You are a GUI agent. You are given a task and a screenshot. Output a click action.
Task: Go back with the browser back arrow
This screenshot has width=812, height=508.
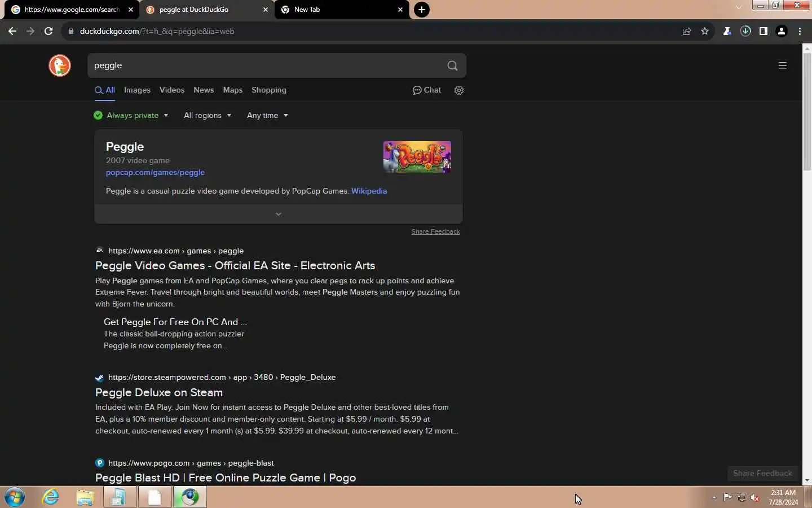coord(12,31)
